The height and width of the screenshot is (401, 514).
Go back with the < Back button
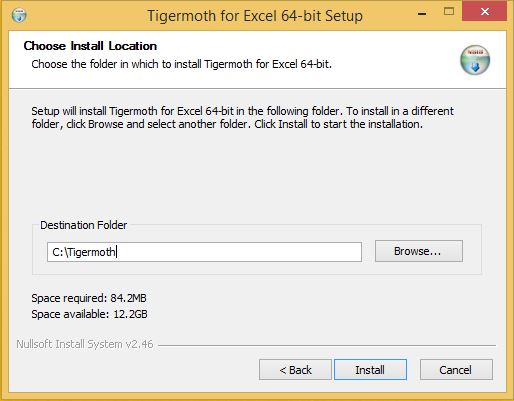coord(295,370)
